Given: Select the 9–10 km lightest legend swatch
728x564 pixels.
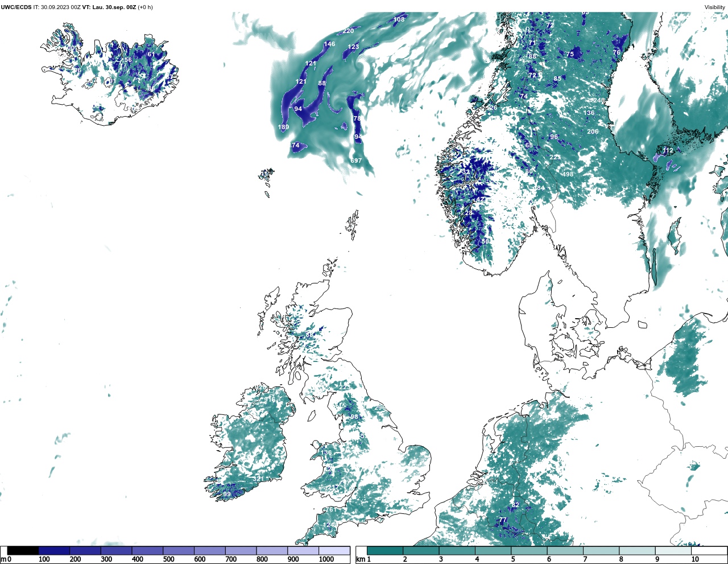Looking at the screenshot, I should point(673,551).
